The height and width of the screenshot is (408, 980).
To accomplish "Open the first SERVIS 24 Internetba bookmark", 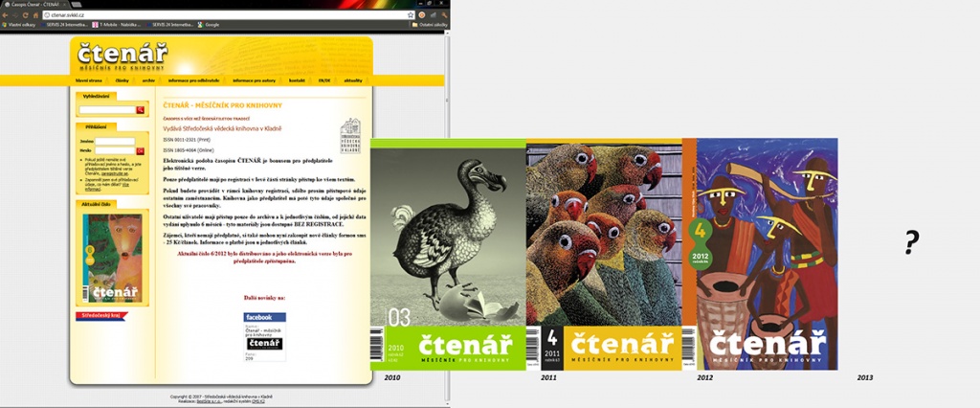I will pos(63,24).
